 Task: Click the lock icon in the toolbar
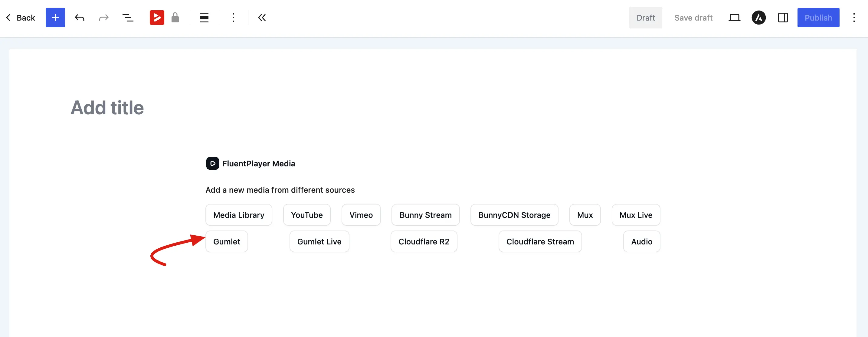pyautogui.click(x=175, y=18)
